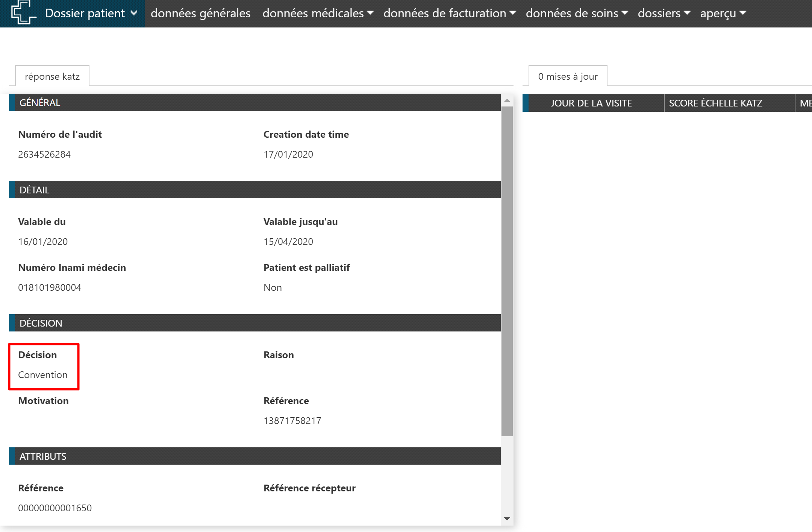Click scrollbar down arrow in katz panel
The height and width of the screenshot is (532, 812).
(507, 519)
